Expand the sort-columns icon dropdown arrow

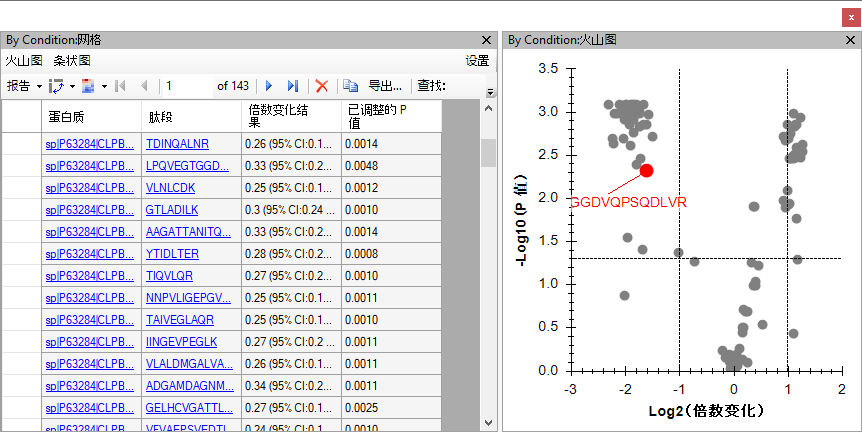tap(72, 86)
